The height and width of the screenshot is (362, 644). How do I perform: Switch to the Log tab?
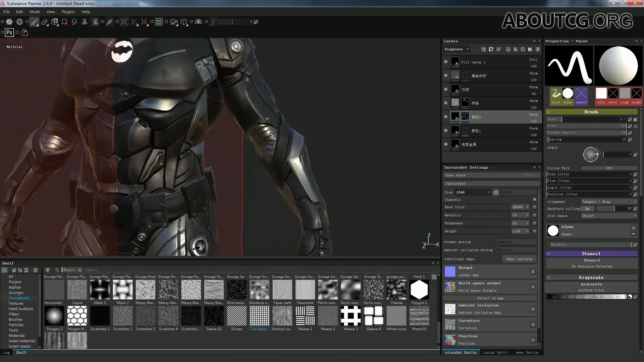tap(6, 353)
